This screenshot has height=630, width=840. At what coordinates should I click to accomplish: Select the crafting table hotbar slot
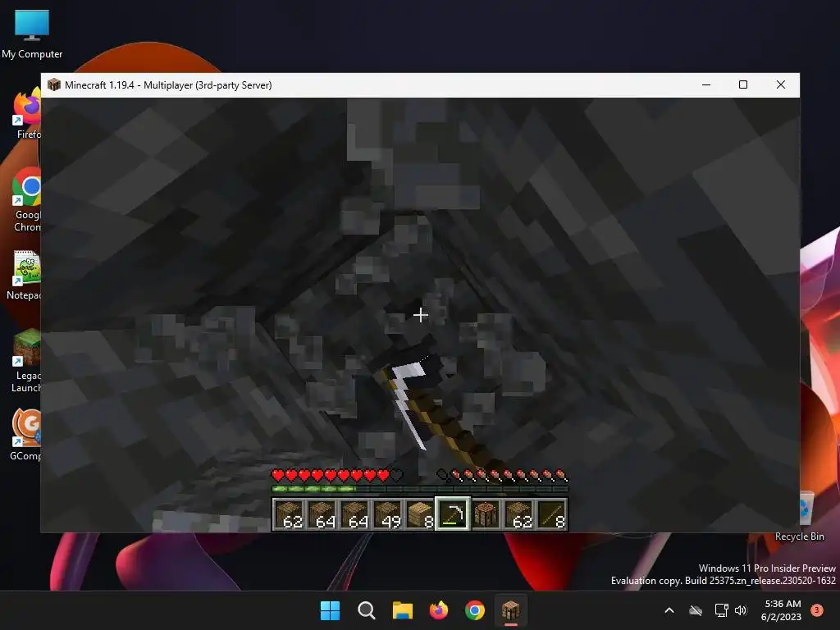point(486,514)
